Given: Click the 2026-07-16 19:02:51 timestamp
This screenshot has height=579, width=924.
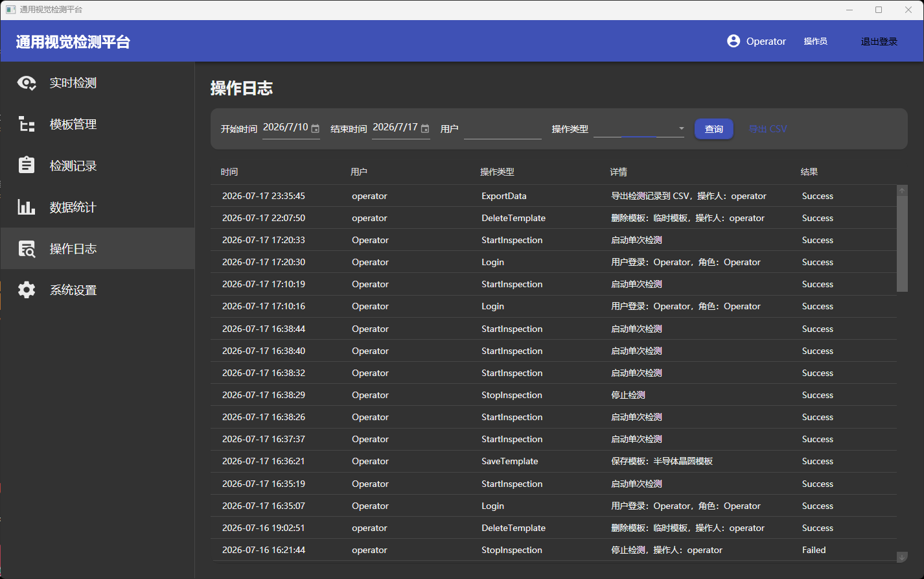Looking at the screenshot, I should pyautogui.click(x=264, y=528).
